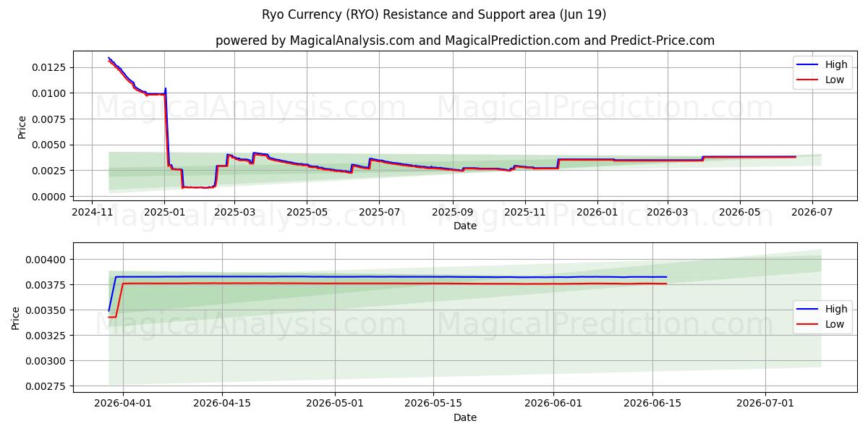Viewport: 868px width, 434px height.
Task: Click the '0.00325' y-axis label in bottom chart
Action: (x=48, y=336)
